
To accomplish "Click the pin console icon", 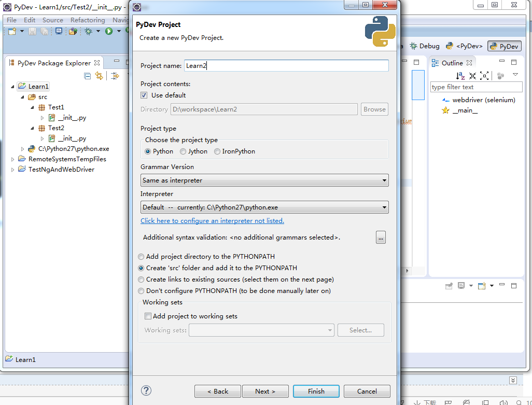I will (449, 286).
